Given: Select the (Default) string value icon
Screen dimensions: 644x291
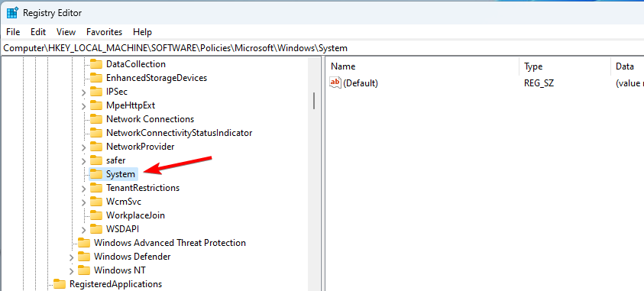Looking at the screenshot, I should [x=335, y=83].
